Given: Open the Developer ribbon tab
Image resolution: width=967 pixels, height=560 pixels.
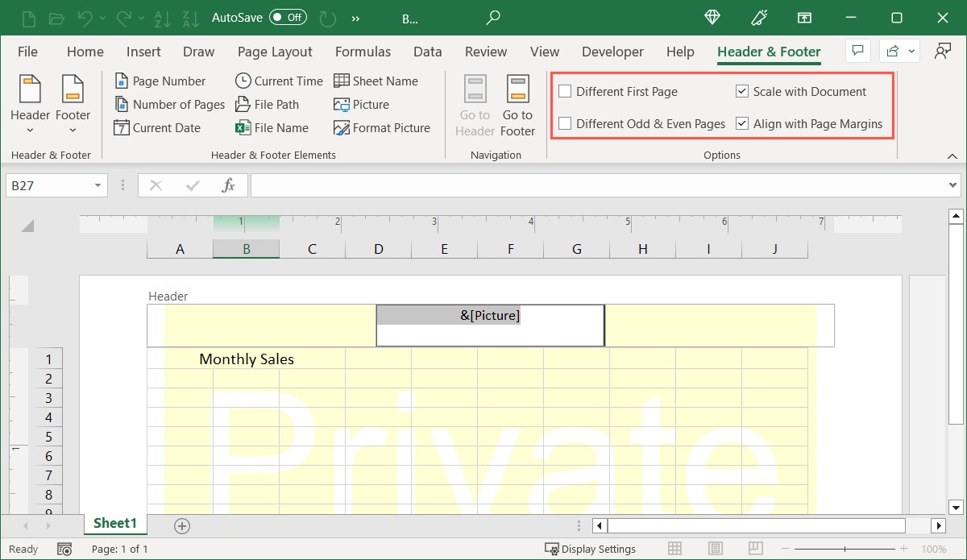Looking at the screenshot, I should tap(612, 52).
